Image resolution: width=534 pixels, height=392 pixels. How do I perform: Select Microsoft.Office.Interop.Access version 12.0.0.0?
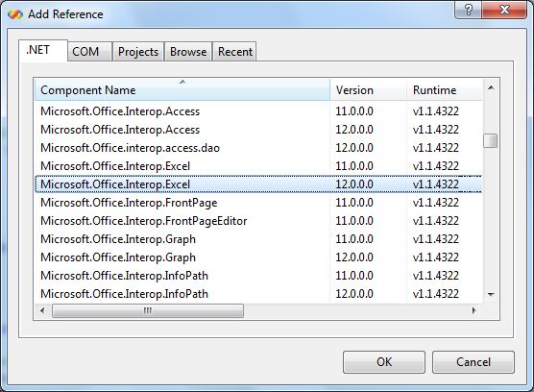pyautogui.click(x=258, y=130)
